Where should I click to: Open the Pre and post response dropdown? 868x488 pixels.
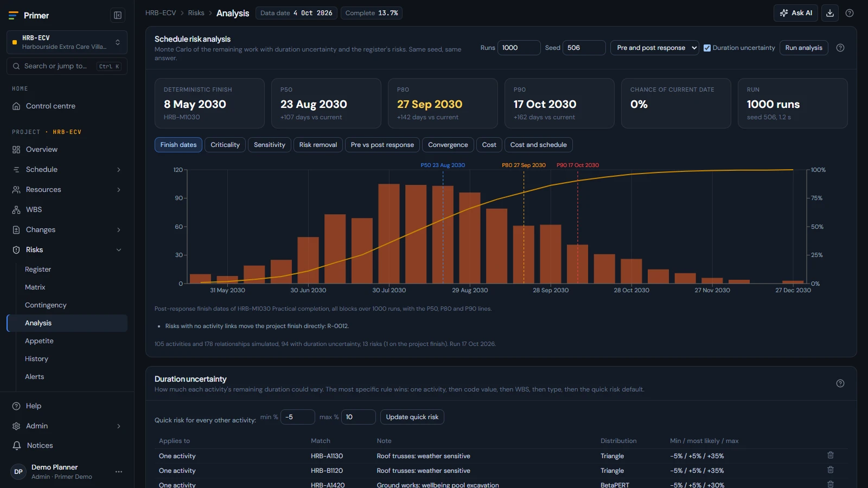[654, 48]
